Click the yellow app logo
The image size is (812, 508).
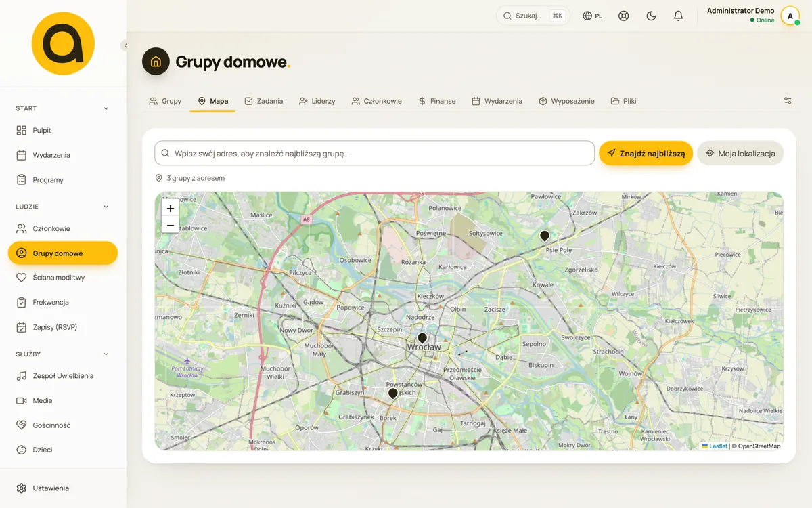[x=63, y=43]
